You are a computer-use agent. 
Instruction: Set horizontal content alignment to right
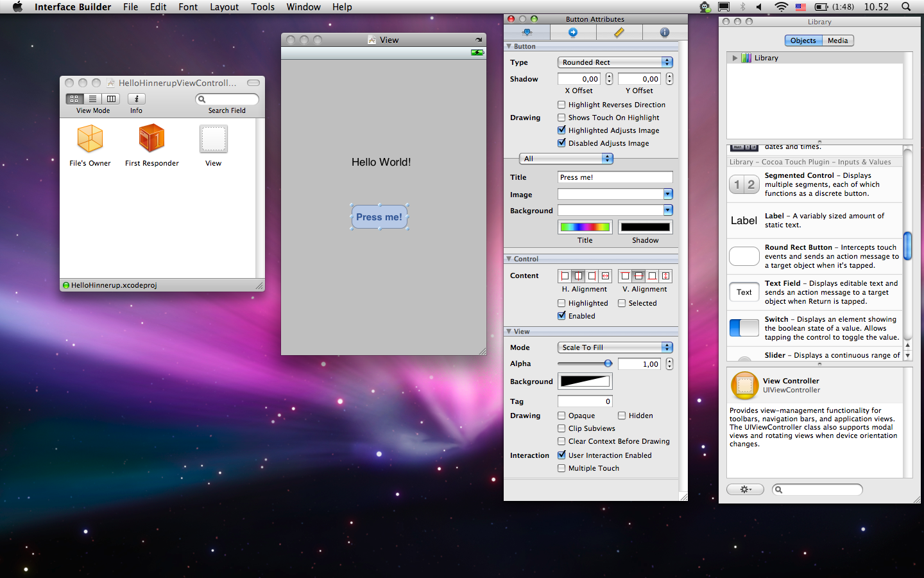coord(592,276)
